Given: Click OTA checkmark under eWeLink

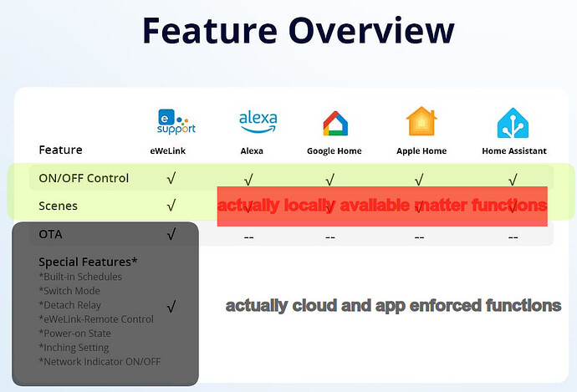Looking at the screenshot, I should click(171, 234).
